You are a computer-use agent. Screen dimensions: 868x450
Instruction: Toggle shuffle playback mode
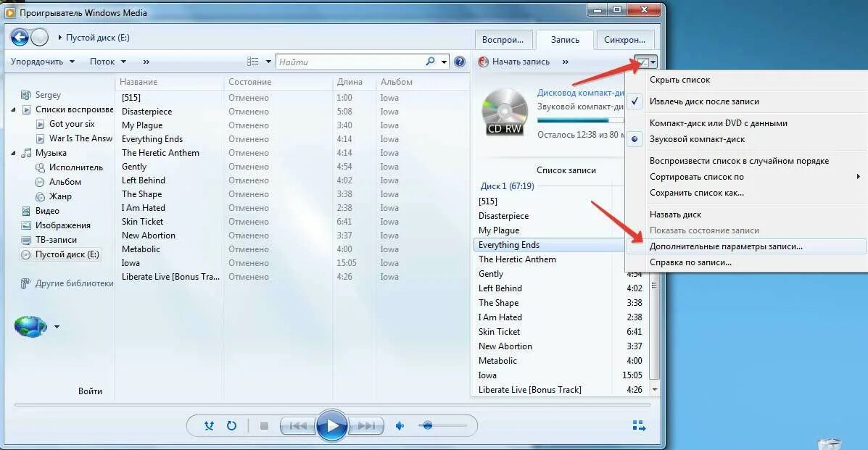click(x=209, y=425)
